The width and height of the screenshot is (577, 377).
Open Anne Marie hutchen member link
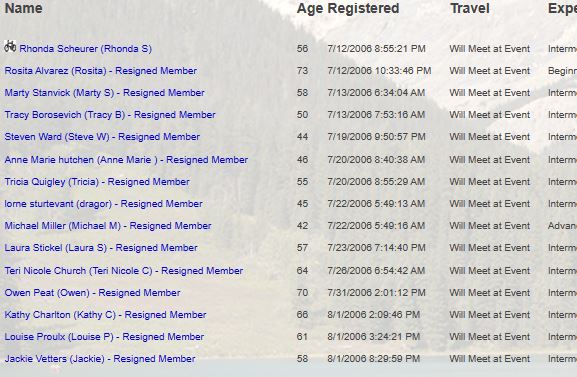pyautogui.click(x=126, y=160)
